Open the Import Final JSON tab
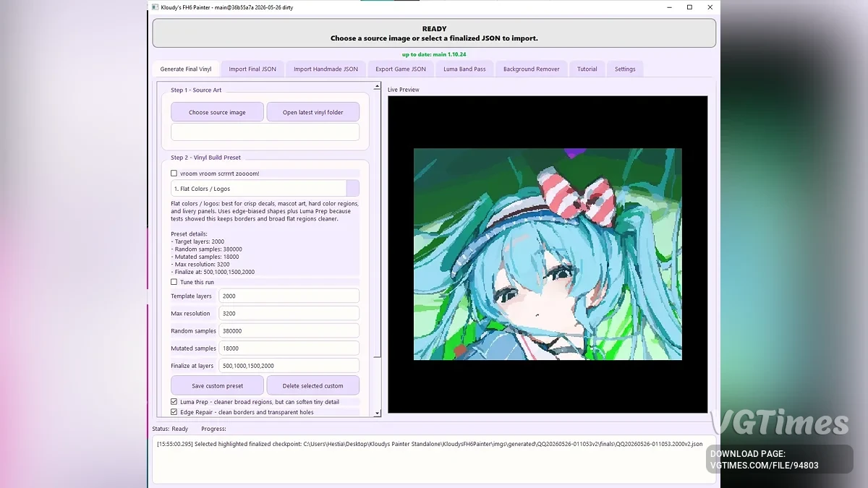868x488 pixels. point(252,69)
